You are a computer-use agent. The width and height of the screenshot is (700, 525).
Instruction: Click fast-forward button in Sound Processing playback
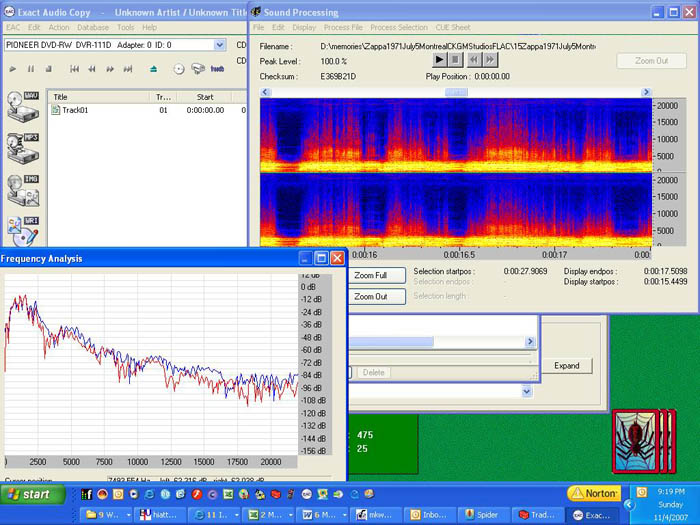coord(490,59)
